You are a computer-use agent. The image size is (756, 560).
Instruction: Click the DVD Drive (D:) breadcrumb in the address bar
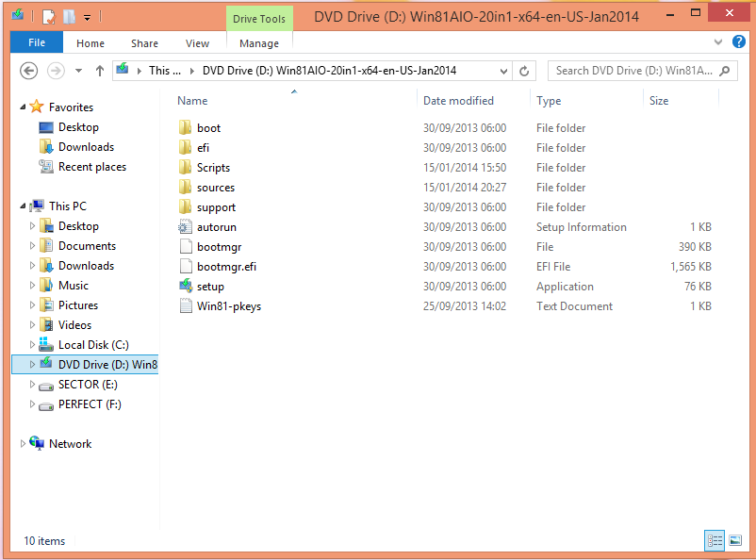pyautogui.click(x=329, y=71)
